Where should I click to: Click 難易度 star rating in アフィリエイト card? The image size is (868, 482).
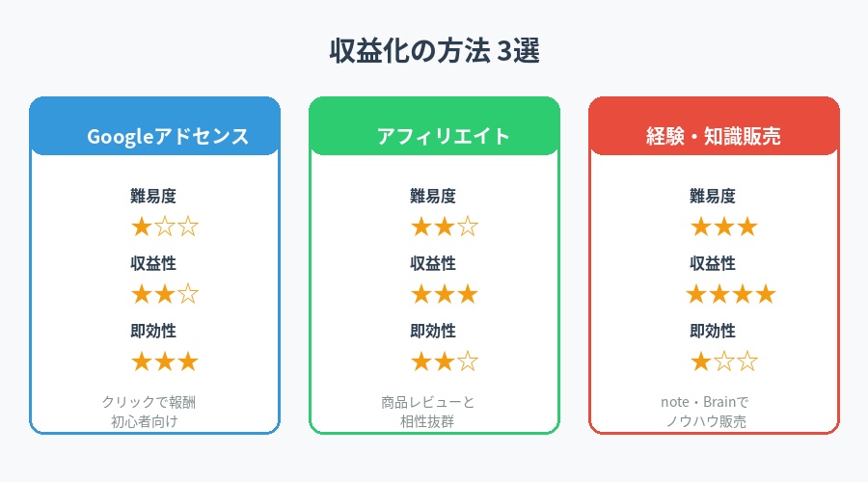click(444, 228)
